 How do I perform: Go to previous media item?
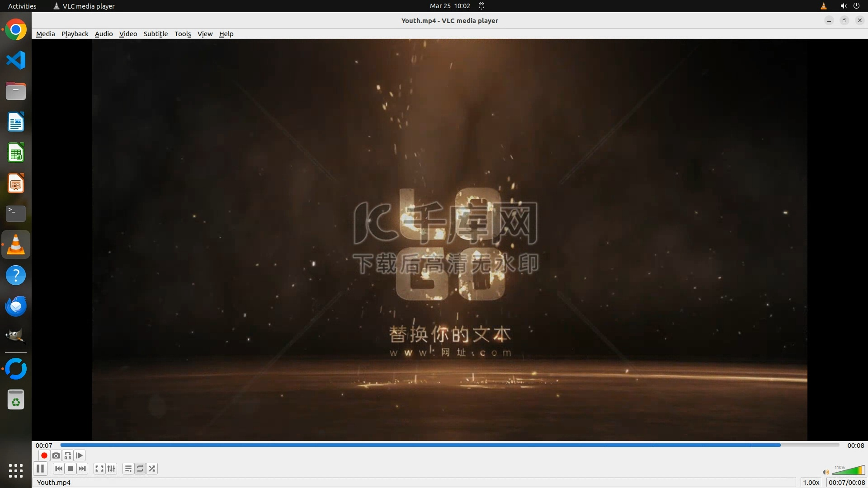point(59,469)
